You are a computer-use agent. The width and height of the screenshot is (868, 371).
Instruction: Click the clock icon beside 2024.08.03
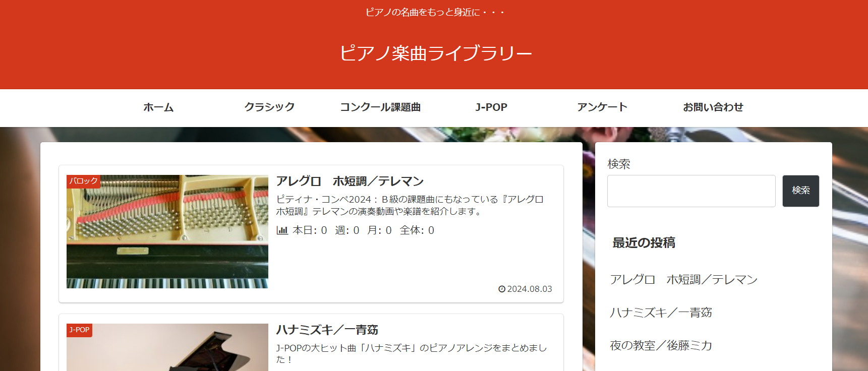(502, 289)
